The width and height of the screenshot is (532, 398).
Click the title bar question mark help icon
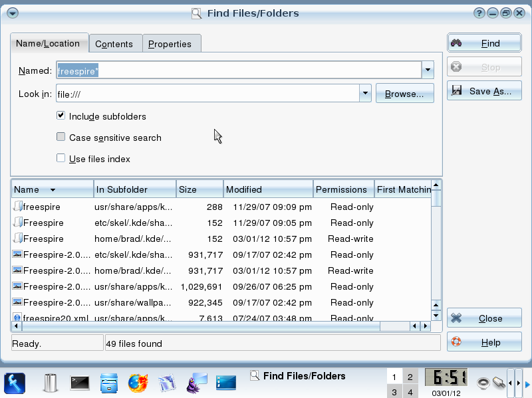click(x=479, y=13)
